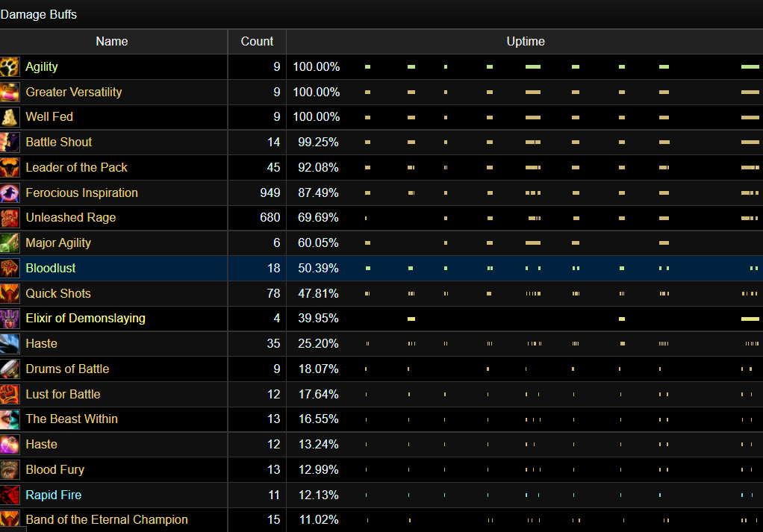This screenshot has width=763, height=532.
Task: Click the Well Fed buff icon
Action: (10, 117)
